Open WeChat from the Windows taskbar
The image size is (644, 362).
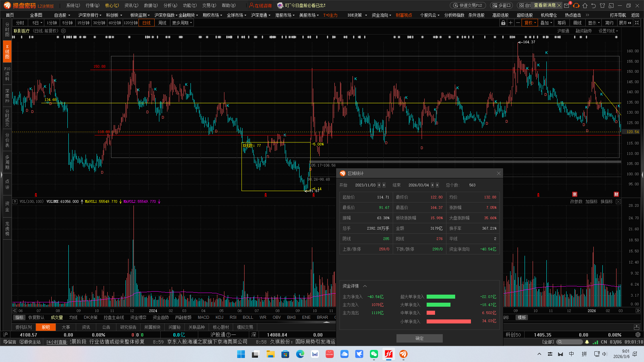374,354
